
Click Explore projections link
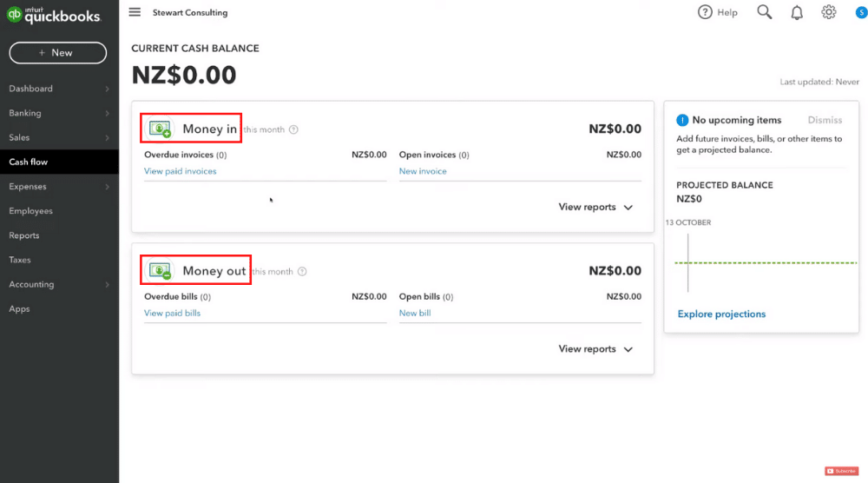coord(721,314)
